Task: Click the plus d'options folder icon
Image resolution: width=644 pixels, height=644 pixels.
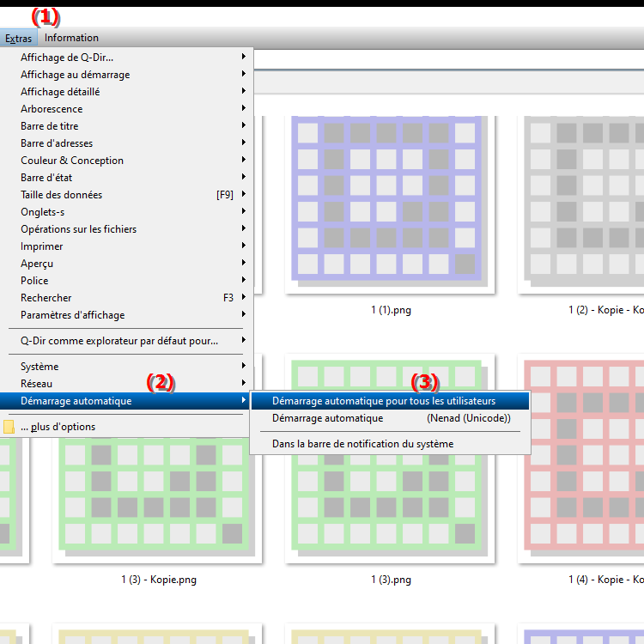Action: (9, 427)
